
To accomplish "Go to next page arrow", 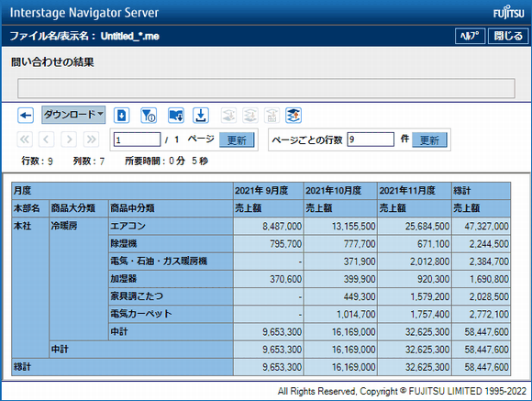I will click(x=69, y=139).
